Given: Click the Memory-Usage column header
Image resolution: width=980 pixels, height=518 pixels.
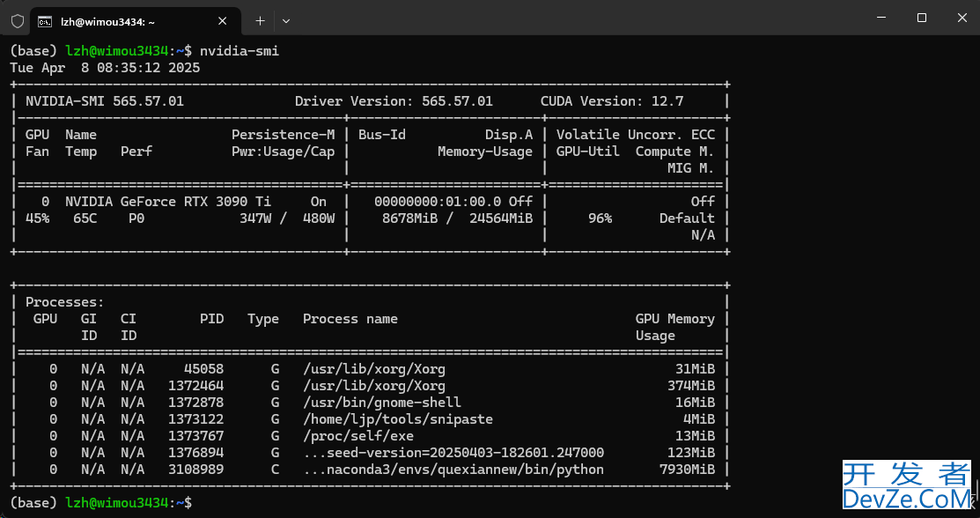Looking at the screenshot, I should tap(485, 152).
